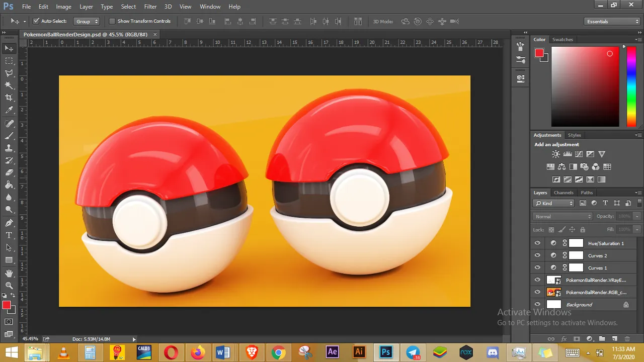Add a Color Balance adjustment
This screenshot has height=362, width=644.
tap(562, 167)
